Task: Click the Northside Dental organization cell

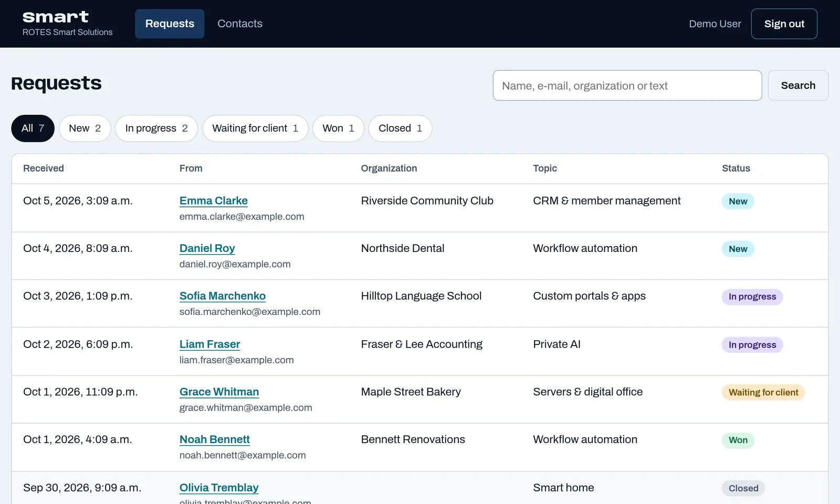Action: coord(403,248)
